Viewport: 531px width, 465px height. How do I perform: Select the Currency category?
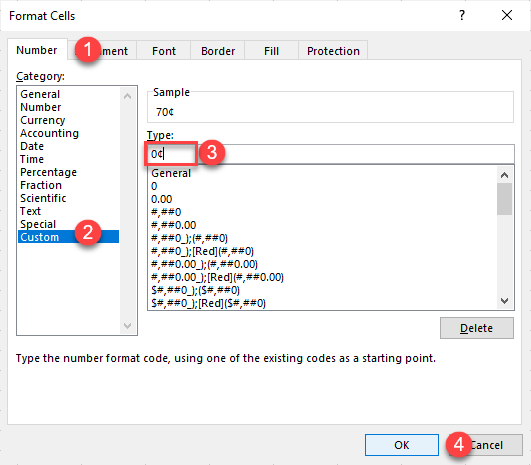(x=43, y=120)
